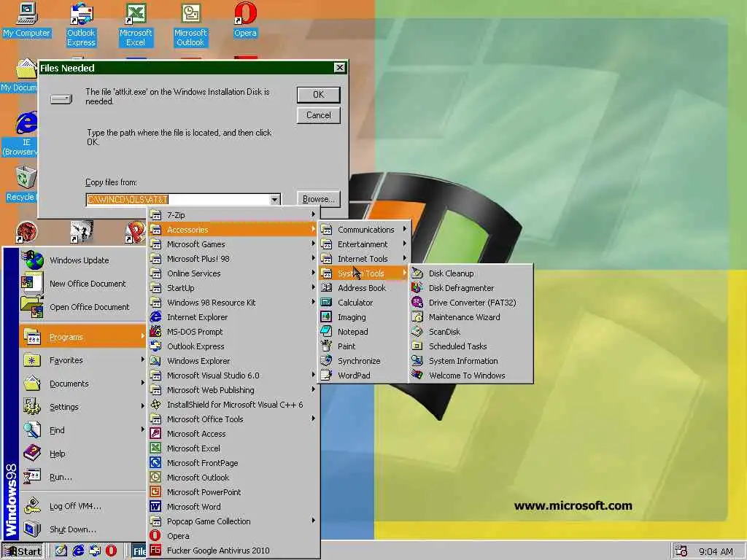This screenshot has height=560, width=747.
Task: Expand Settings submenu in Start menu
Action: 83,407
